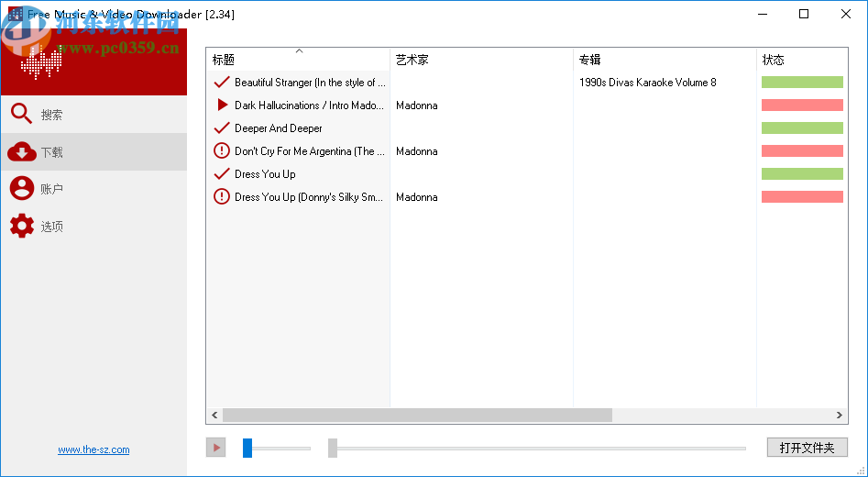Viewport: 868px width, 477px height.
Task: Select the 搜索 menu label
Action: [x=51, y=115]
